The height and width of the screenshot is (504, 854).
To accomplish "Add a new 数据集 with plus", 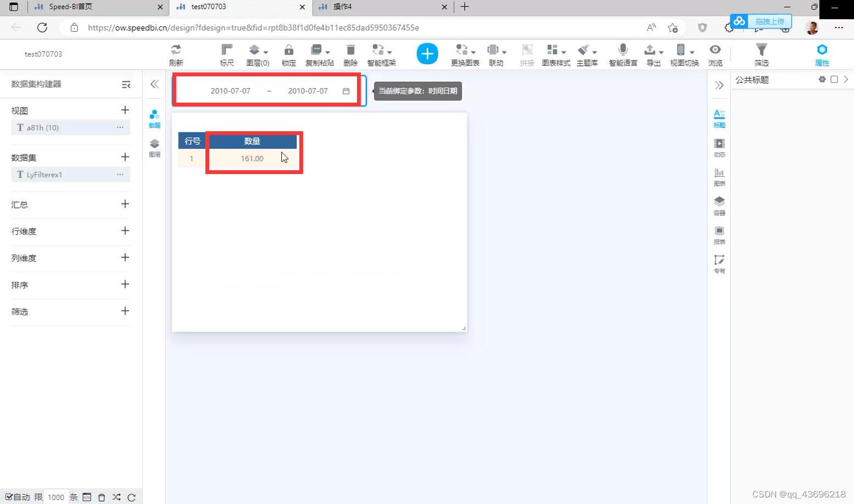I will pyautogui.click(x=125, y=157).
